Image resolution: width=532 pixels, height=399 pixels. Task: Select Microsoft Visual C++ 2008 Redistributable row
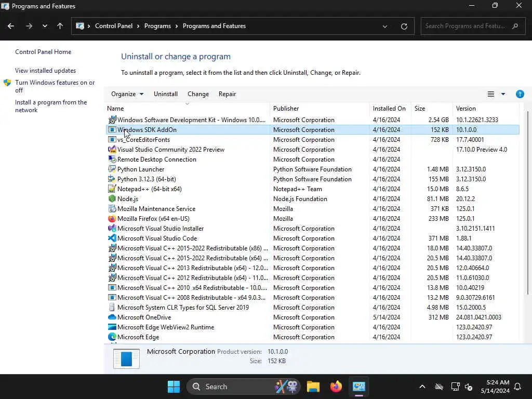(x=312, y=297)
